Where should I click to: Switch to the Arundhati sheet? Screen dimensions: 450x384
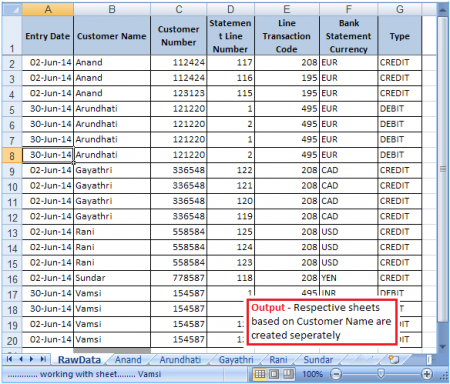(180, 360)
